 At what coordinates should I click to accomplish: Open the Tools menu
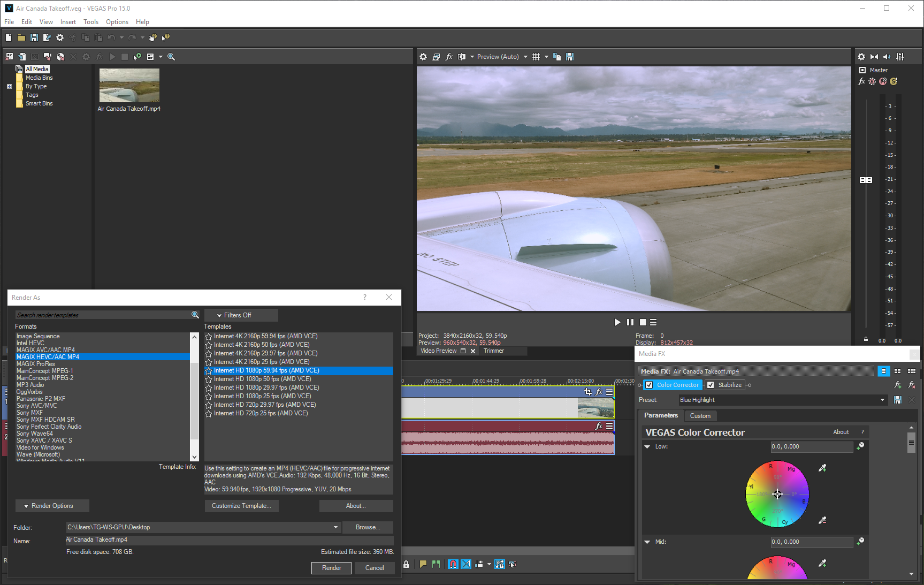(91, 22)
